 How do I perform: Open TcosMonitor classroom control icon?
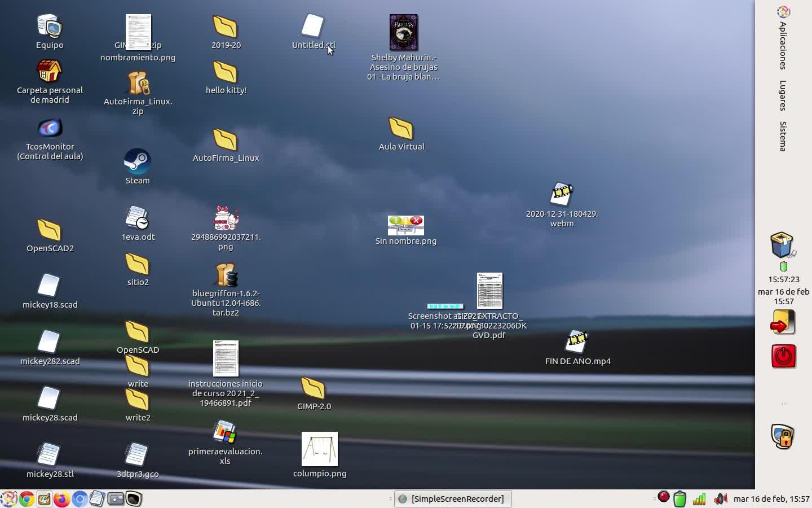(x=50, y=129)
